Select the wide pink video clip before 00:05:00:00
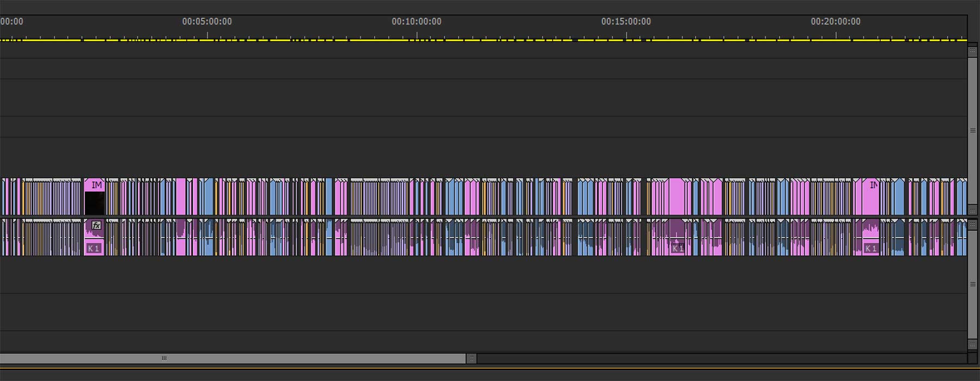Screen dimensions: 980x381 pyautogui.click(x=180, y=197)
